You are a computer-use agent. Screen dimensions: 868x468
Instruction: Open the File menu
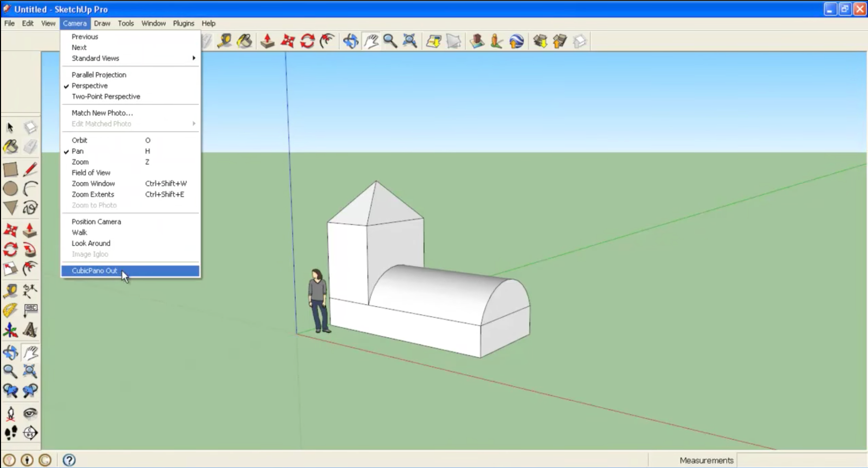click(10, 23)
